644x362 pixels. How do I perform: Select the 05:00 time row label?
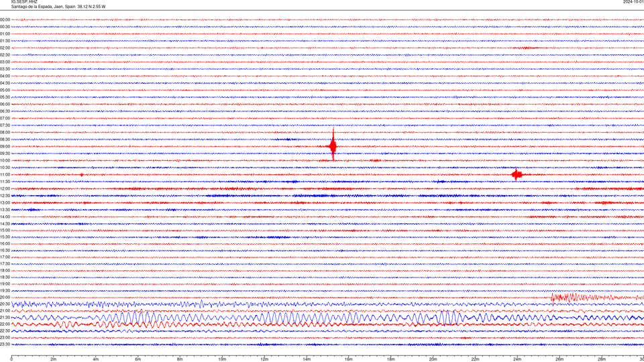click(x=5, y=90)
